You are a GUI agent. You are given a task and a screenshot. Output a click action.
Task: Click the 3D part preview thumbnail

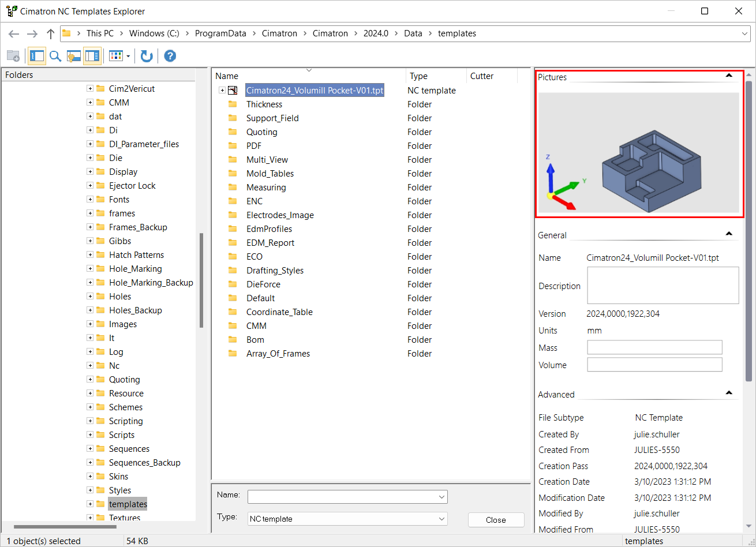638,153
